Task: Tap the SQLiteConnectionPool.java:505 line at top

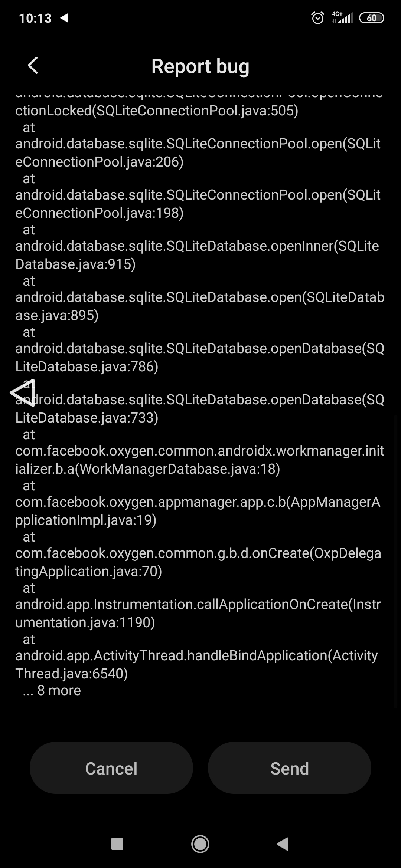Action: 157,111
